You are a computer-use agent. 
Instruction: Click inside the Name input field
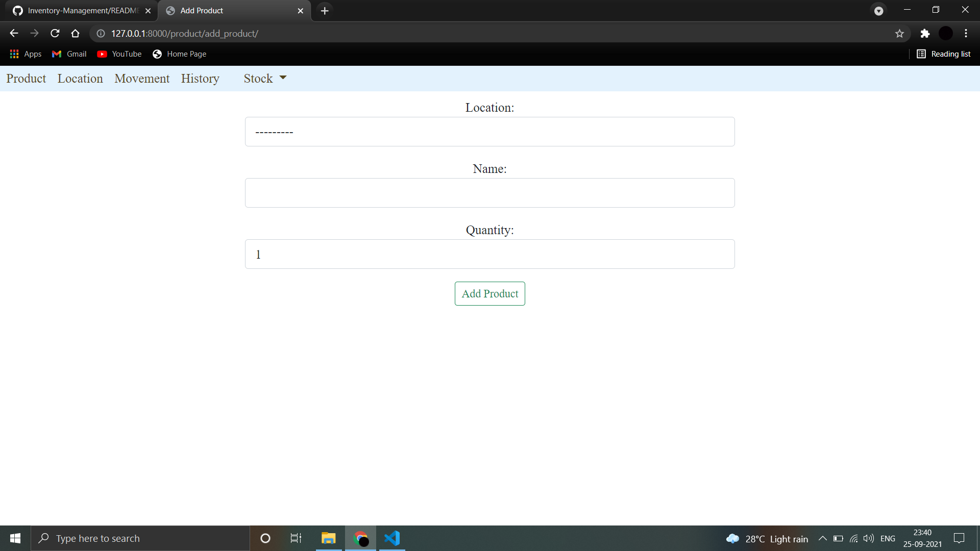pyautogui.click(x=489, y=192)
